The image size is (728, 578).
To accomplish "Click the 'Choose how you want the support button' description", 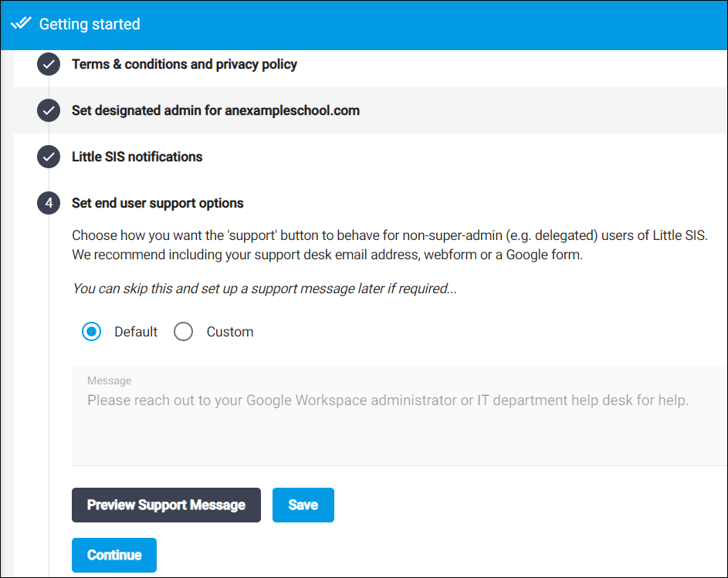I will click(x=390, y=245).
